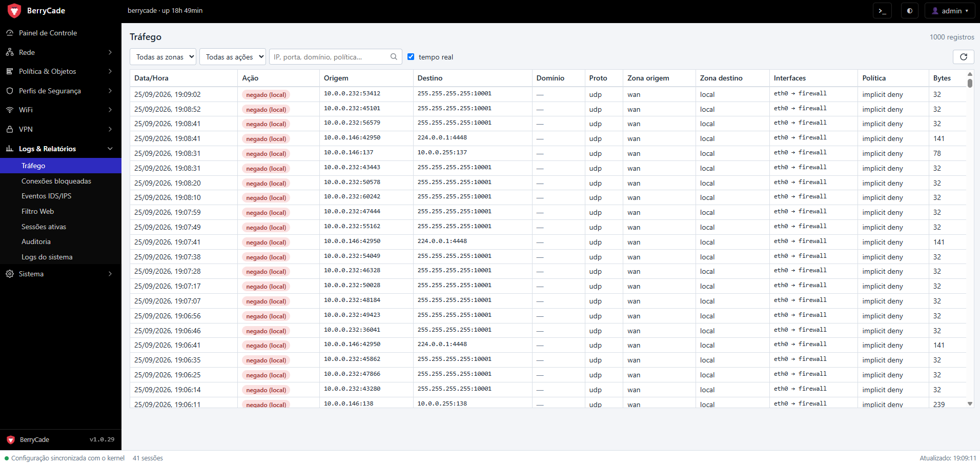Click the BerryCade shield logo in header
The height and width of the screenshot is (465, 980).
coord(14,11)
